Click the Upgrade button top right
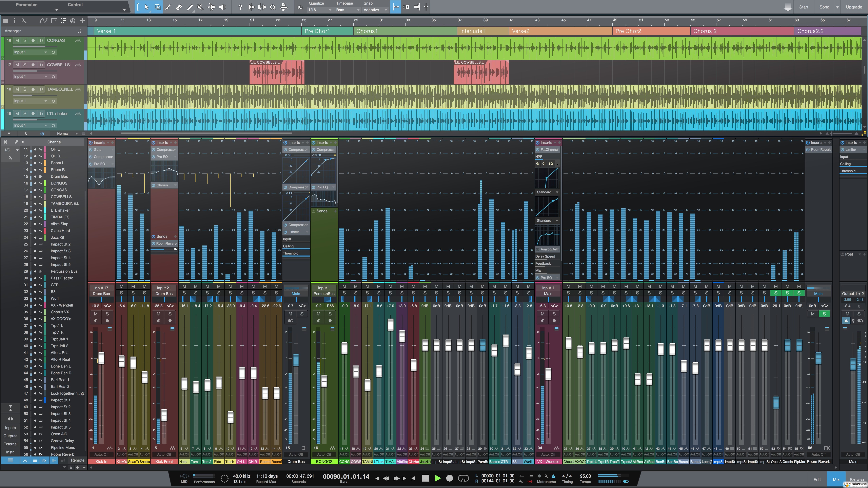Screen dimensions: 868x488 [854, 7]
